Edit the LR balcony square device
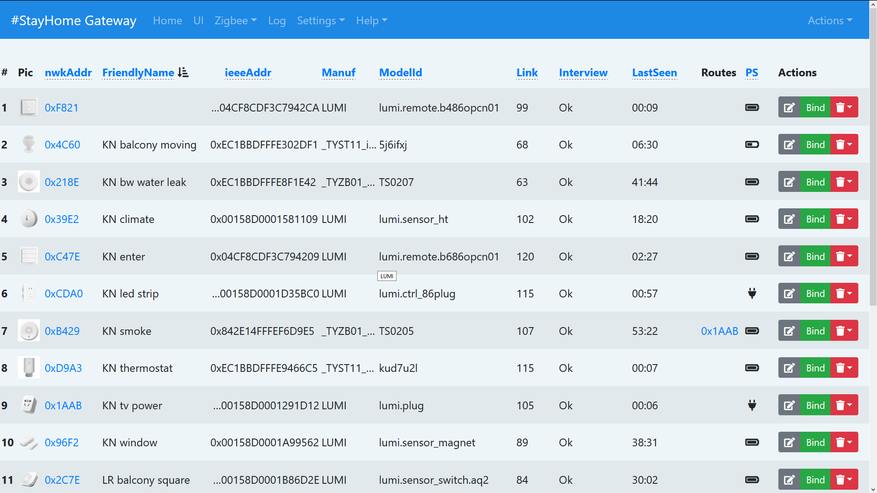 coord(789,480)
